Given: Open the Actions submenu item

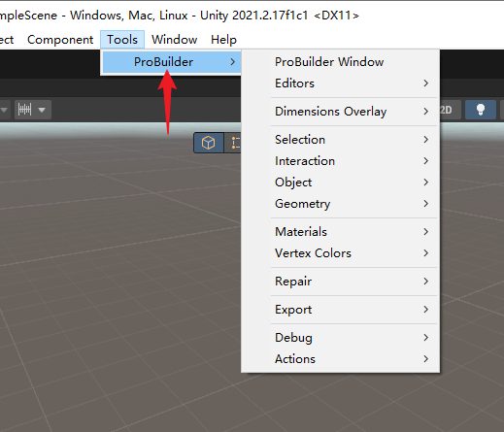Looking at the screenshot, I should pos(340,359).
